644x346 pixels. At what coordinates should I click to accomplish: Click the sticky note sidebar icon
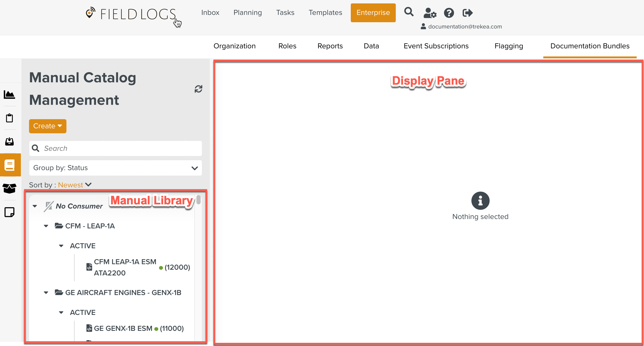[9, 212]
